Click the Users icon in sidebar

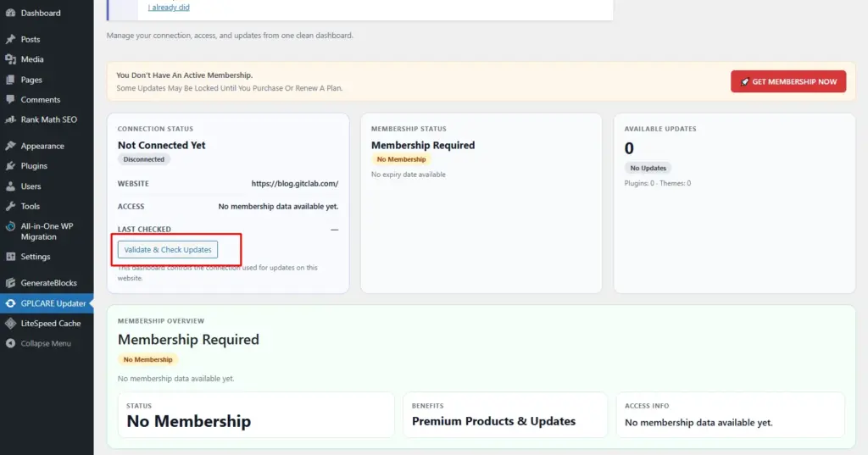pyautogui.click(x=10, y=186)
